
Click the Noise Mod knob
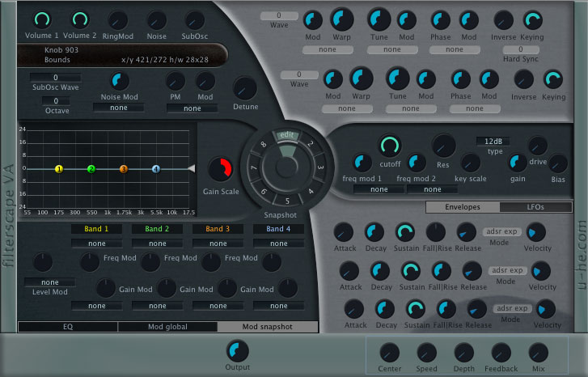click(x=119, y=81)
